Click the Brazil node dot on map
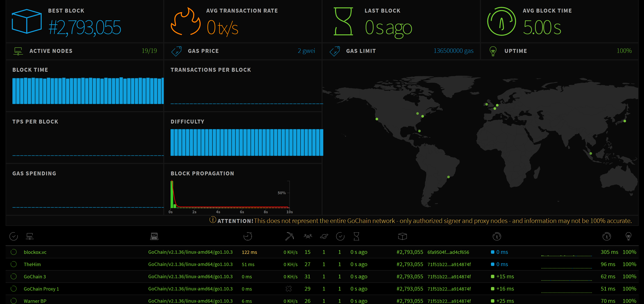Screen dimensions: 644x304 point(448,177)
